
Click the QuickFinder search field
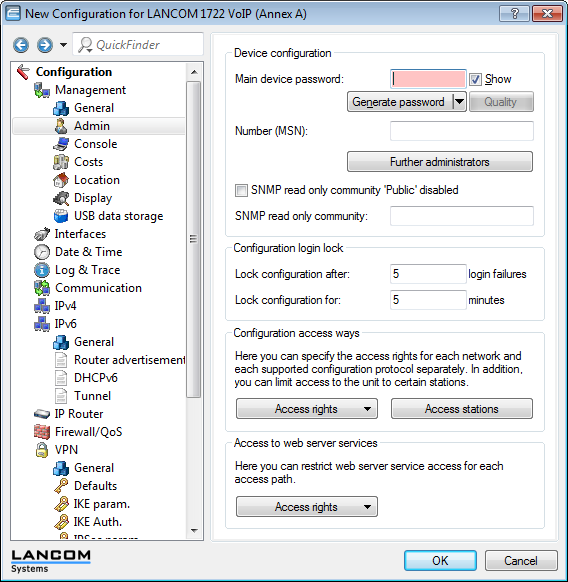138,45
